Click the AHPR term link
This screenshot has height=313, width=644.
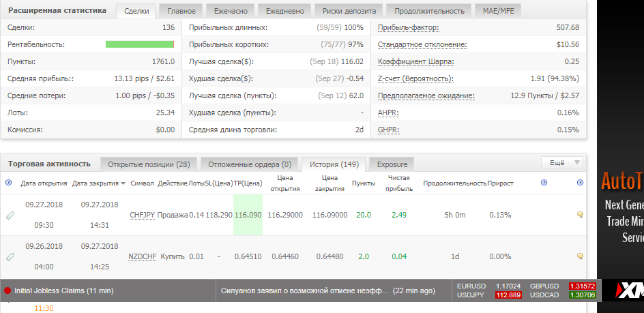[x=388, y=113]
